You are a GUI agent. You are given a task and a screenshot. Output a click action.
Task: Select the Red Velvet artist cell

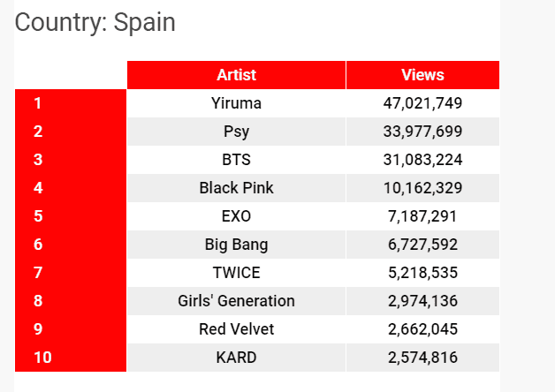coord(236,329)
